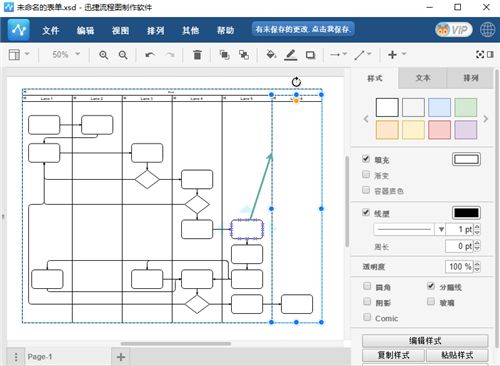Screen dimensions: 500x366
Task: Open language globe icon
Action: (487, 30)
